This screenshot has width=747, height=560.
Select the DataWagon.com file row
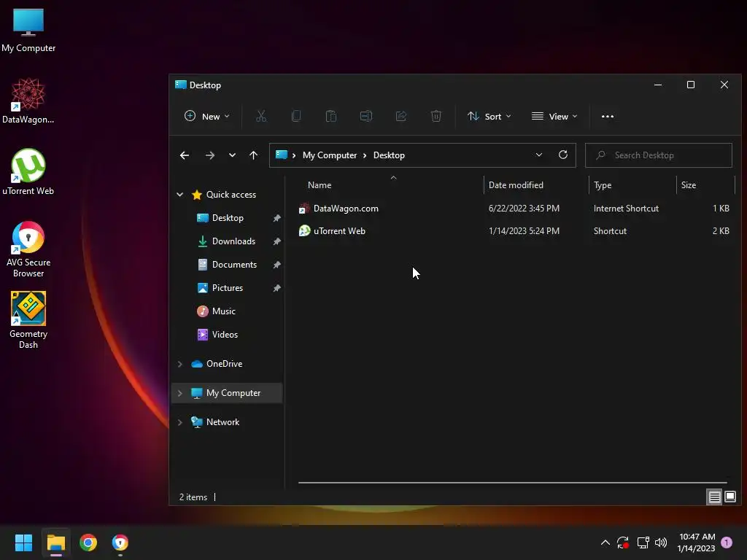(x=514, y=208)
